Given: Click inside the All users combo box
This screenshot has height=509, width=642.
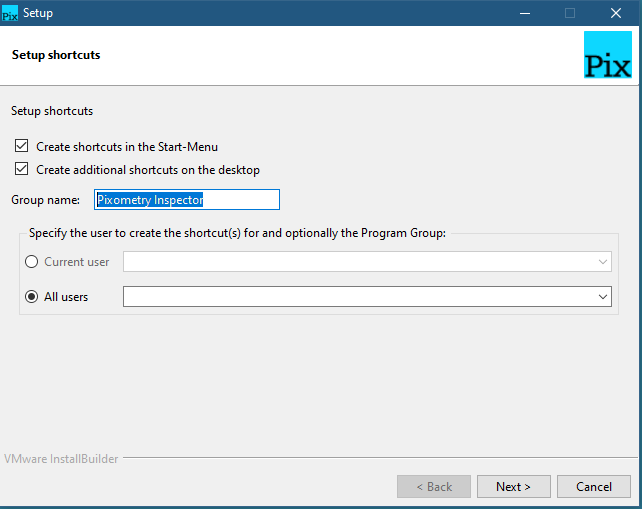Looking at the screenshot, I should point(367,296).
